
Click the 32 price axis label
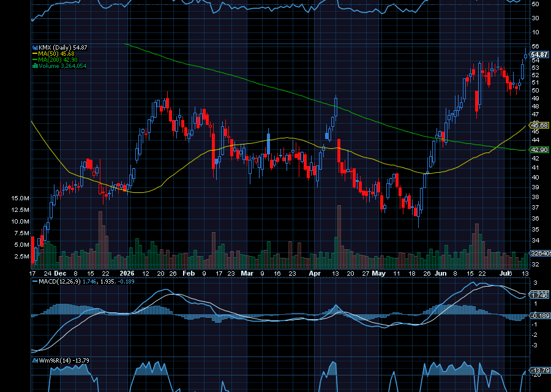pyautogui.click(x=535, y=264)
